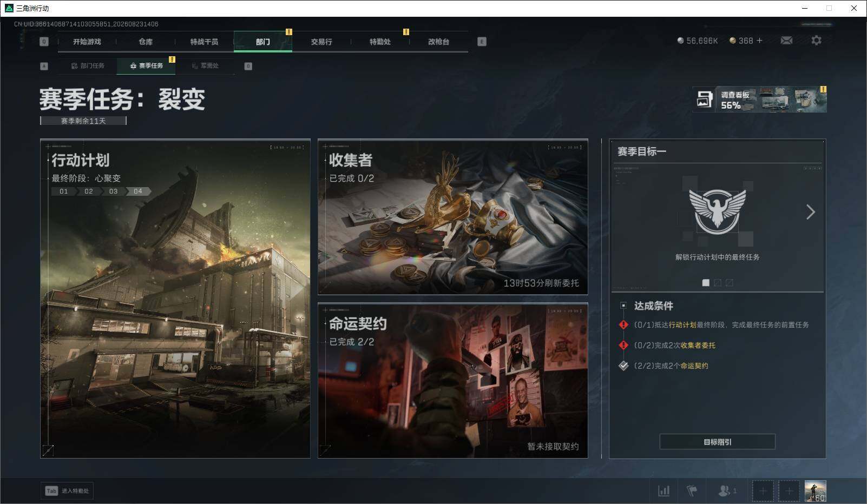This screenshot has width=867, height=504.
Task: Click the 三角洲行动 app icon in title bar
Action: (9, 8)
